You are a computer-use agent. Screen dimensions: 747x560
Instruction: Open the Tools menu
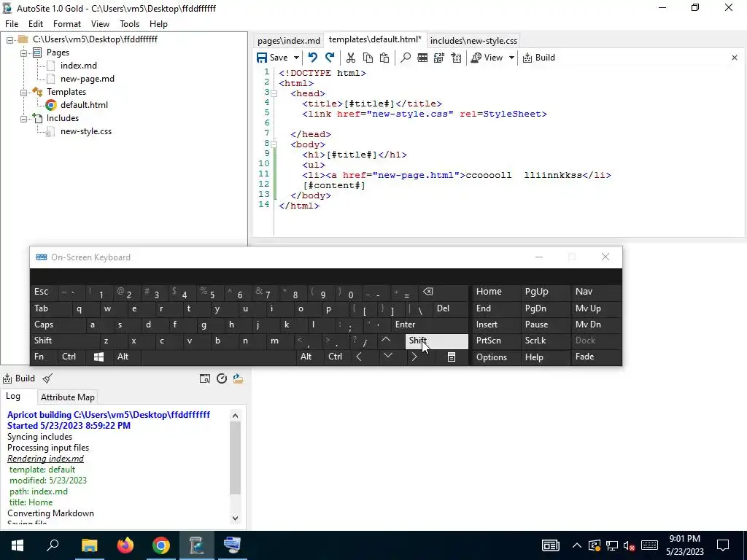129,24
